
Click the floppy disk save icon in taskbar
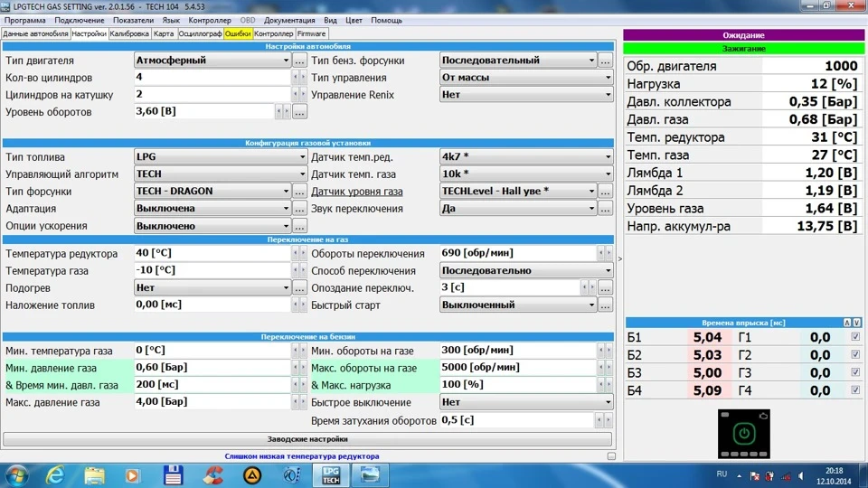coord(173,475)
